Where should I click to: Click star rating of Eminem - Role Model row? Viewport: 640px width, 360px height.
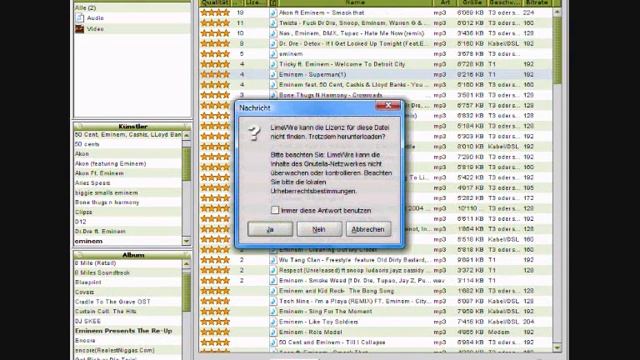(x=215, y=332)
